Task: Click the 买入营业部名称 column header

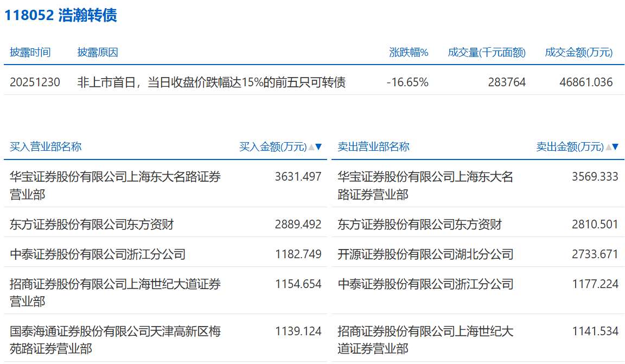Action: [x=46, y=146]
